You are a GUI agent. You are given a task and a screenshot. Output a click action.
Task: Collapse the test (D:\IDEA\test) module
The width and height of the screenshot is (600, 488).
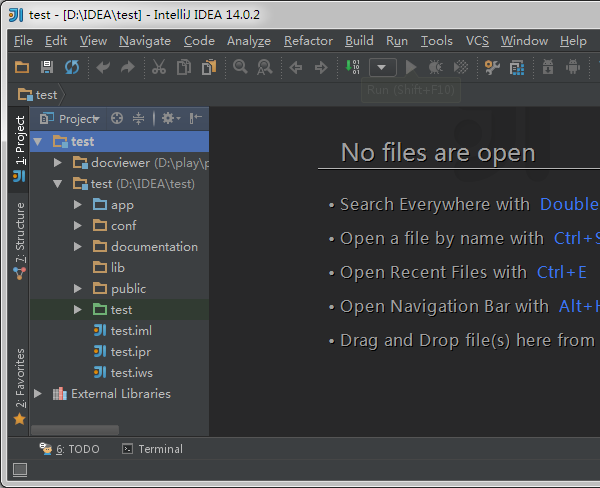point(58,184)
